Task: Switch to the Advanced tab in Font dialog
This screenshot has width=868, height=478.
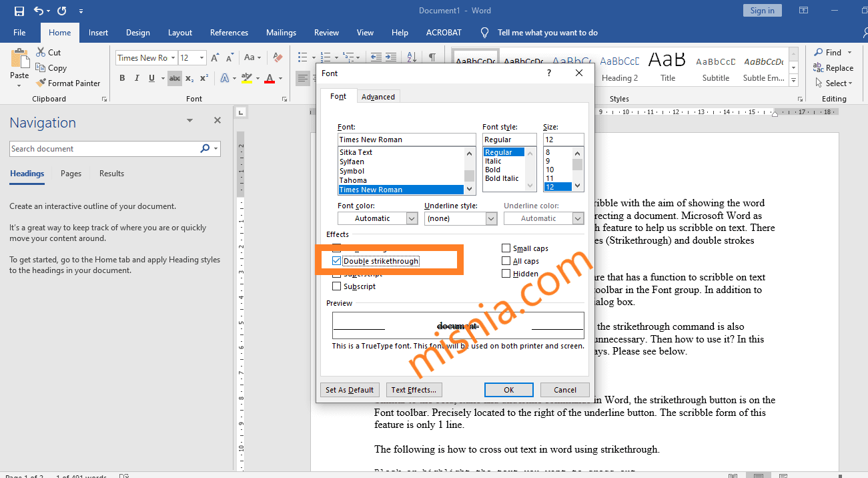Action: click(378, 96)
